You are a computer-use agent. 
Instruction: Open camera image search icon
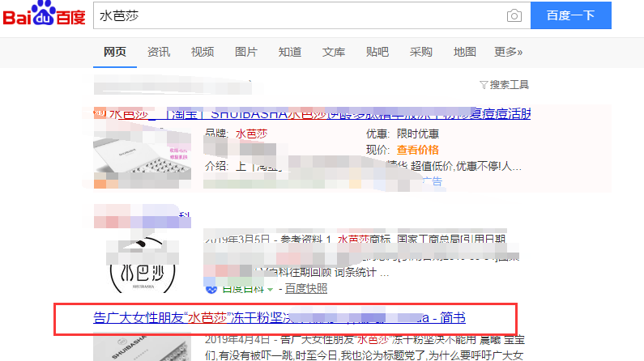[514, 16]
